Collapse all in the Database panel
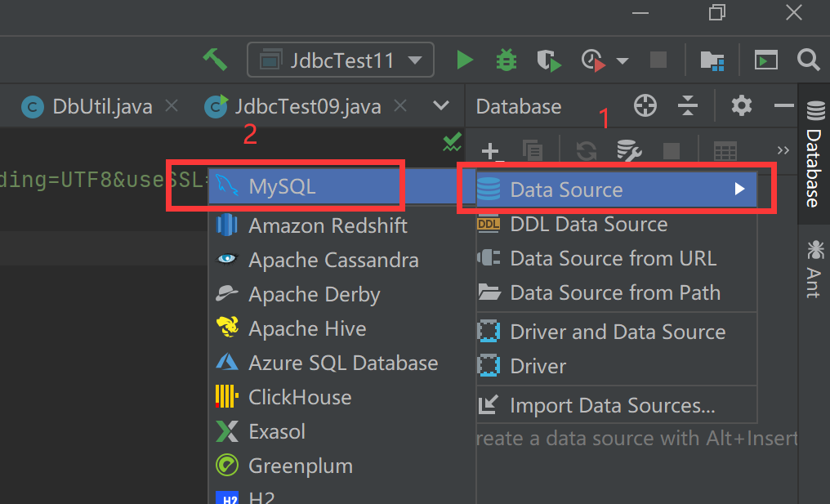 pyautogui.click(x=687, y=105)
